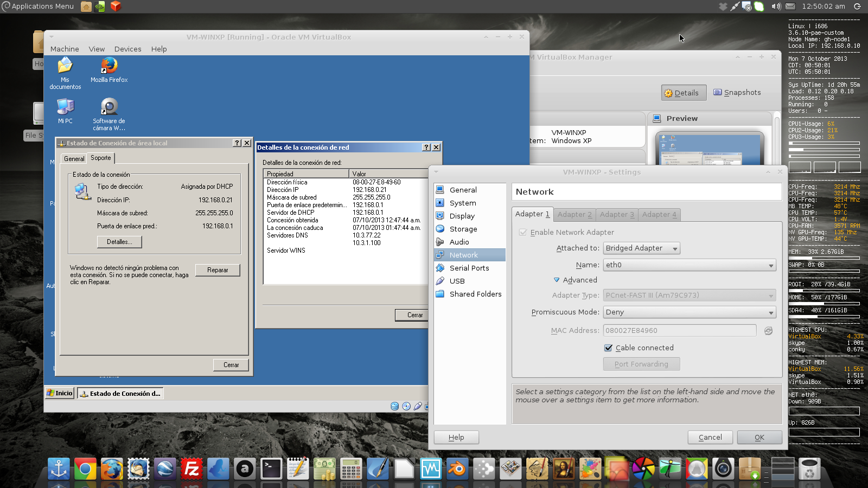Generate a new random MAC address

(768, 331)
